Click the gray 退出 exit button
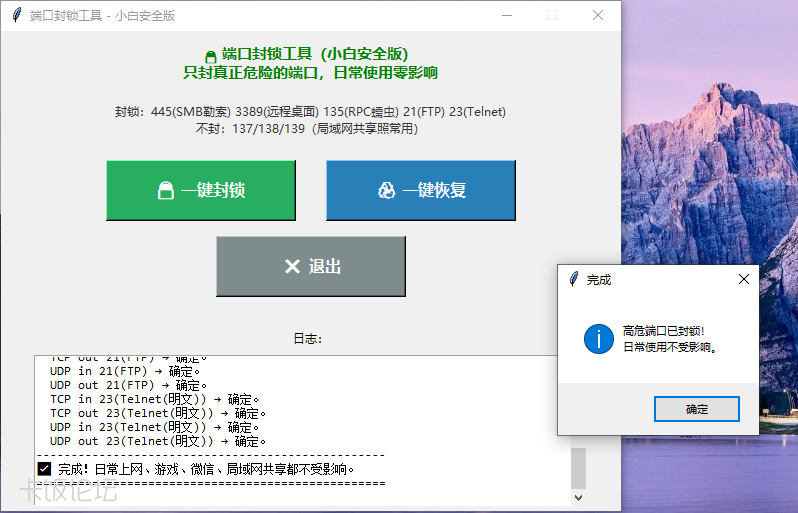798x513 pixels. (x=311, y=266)
